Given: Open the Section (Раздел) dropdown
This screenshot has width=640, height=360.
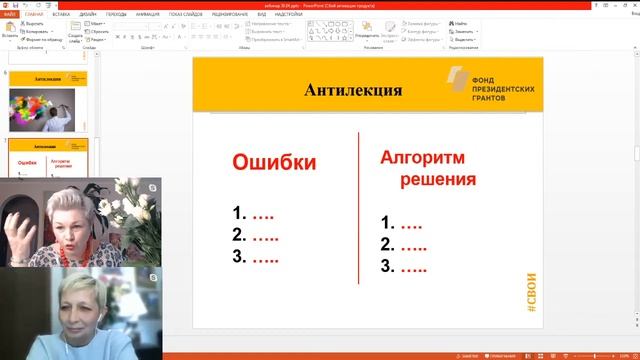Looking at the screenshot, I should (x=96, y=40).
